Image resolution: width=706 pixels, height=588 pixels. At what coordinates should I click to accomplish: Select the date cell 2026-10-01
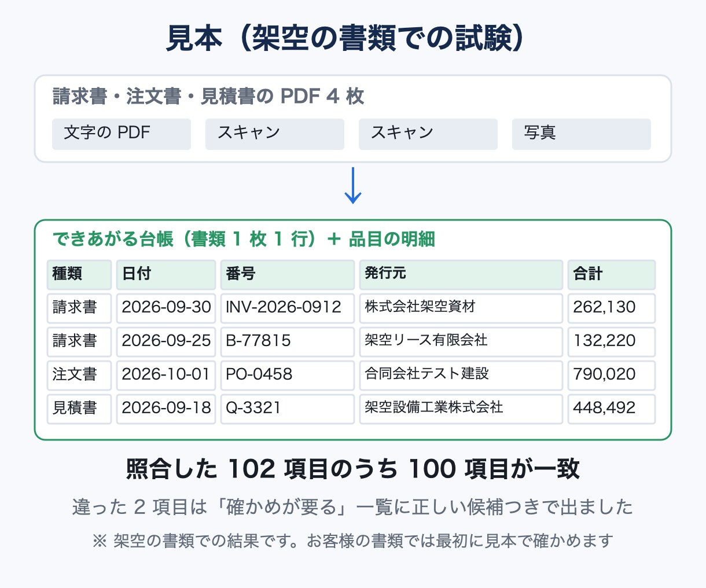[166, 375]
